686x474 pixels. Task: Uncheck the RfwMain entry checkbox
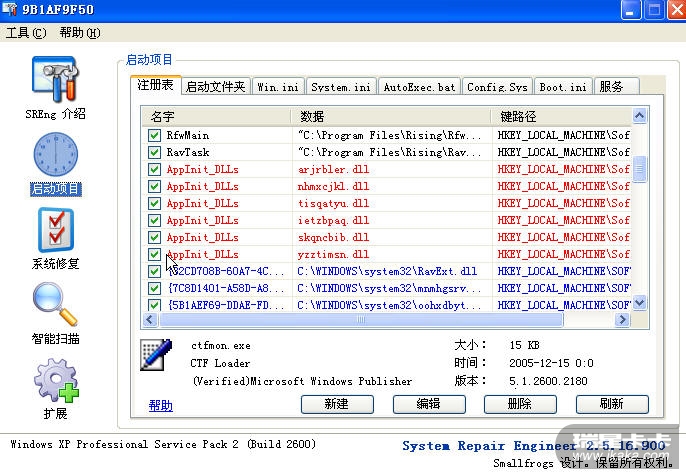point(154,135)
